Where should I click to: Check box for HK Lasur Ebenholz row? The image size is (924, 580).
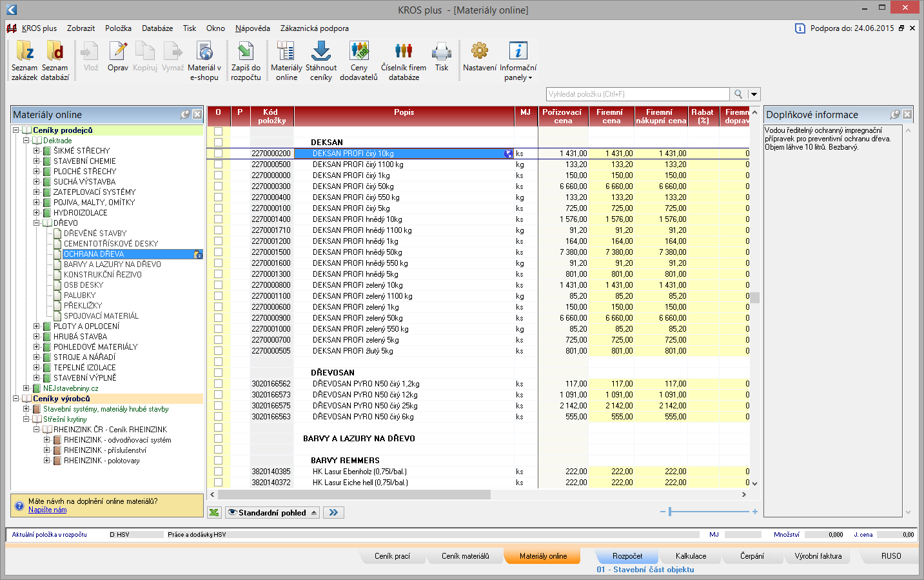(218, 472)
